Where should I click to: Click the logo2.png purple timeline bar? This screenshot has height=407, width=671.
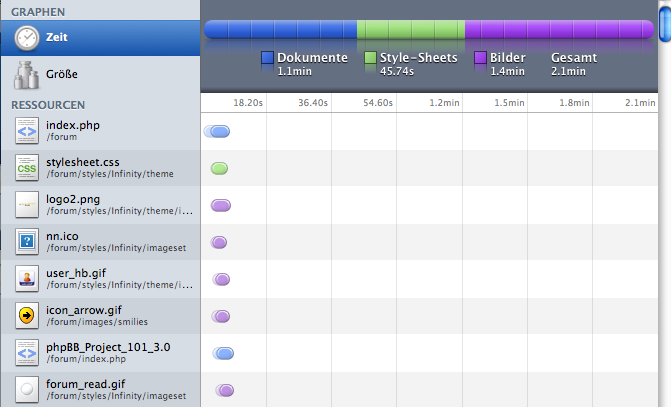221,205
